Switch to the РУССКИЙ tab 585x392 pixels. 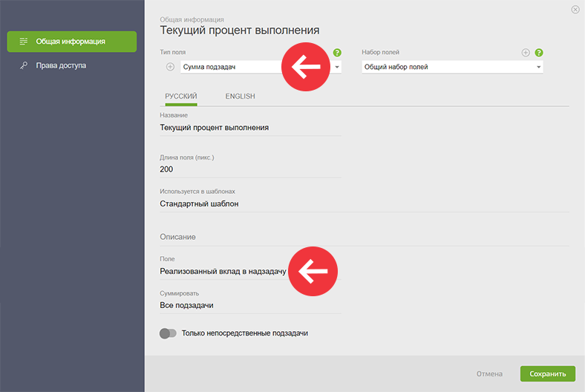[x=181, y=97]
